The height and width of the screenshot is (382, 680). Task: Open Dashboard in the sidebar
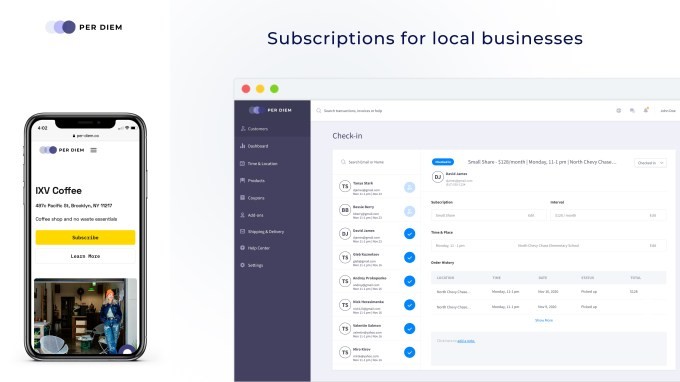tap(255, 146)
